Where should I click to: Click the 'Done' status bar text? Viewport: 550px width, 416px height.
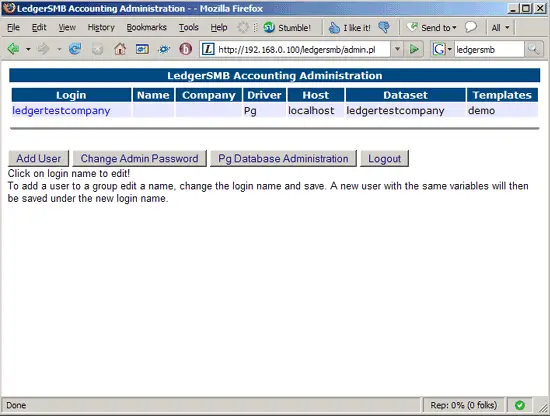(x=16, y=405)
